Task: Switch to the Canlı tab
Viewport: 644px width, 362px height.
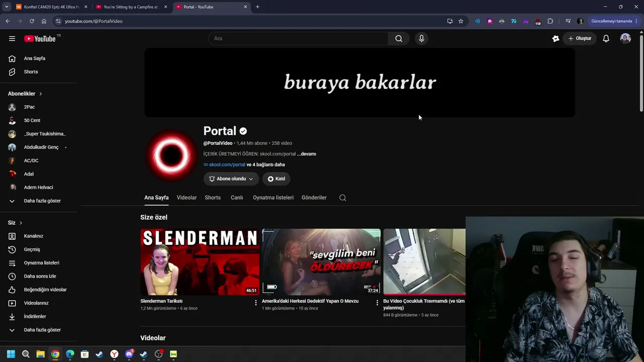Action: tap(237, 198)
